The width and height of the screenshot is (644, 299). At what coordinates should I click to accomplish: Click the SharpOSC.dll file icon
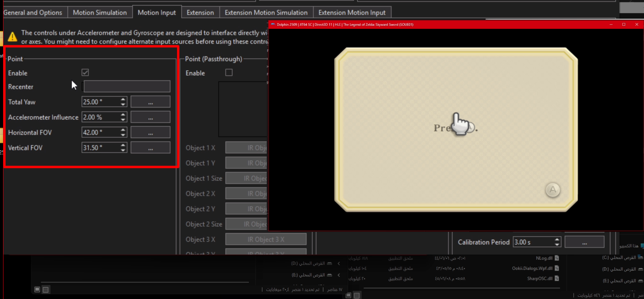tap(557, 279)
